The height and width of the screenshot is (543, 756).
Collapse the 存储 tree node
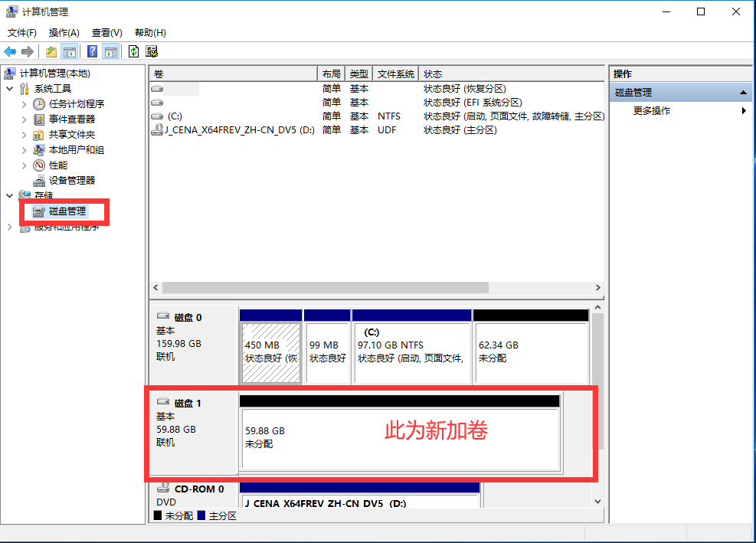coord(10,196)
